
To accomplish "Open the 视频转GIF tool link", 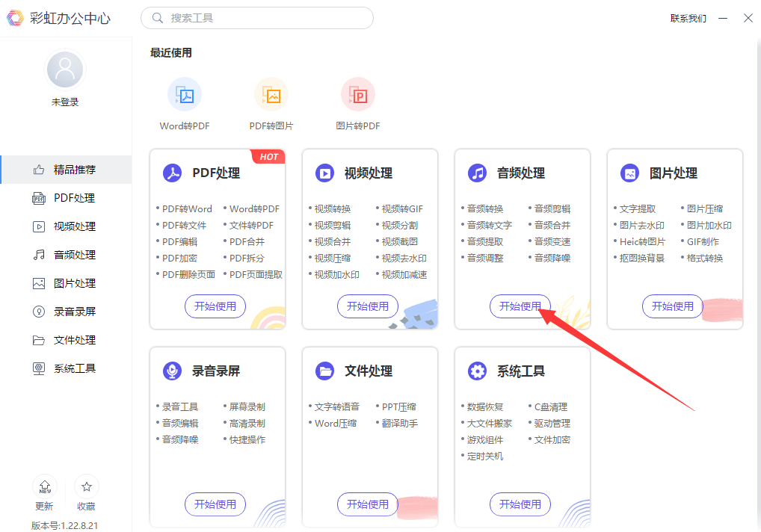I will pos(402,209).
